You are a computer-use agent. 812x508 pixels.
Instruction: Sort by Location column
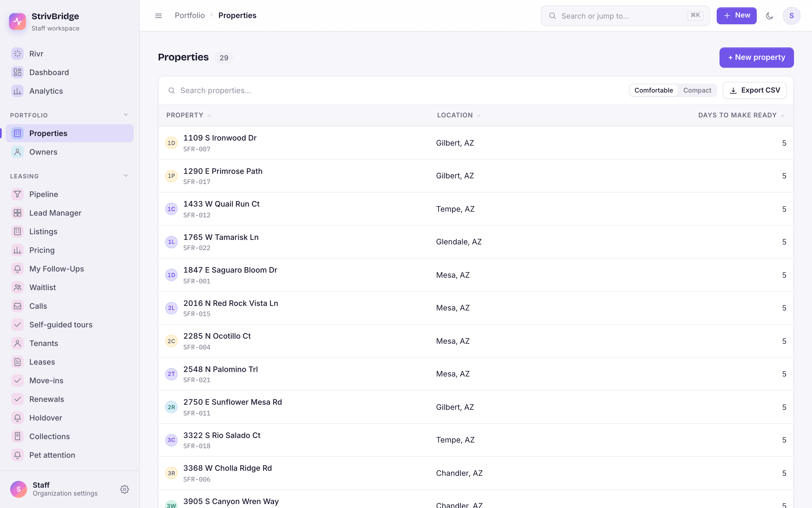[x=459, y=115]
